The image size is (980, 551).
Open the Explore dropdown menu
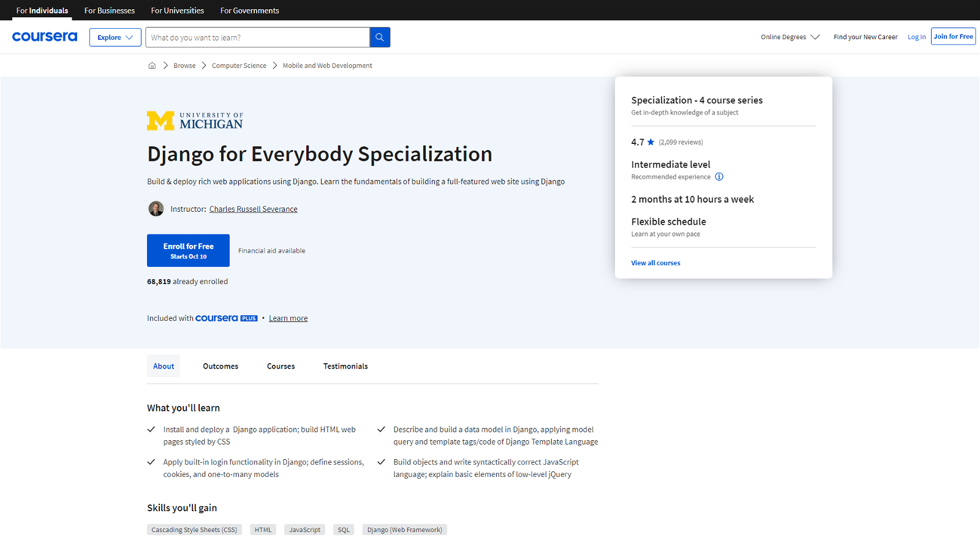pyautogui.click(x=115, y=37)
